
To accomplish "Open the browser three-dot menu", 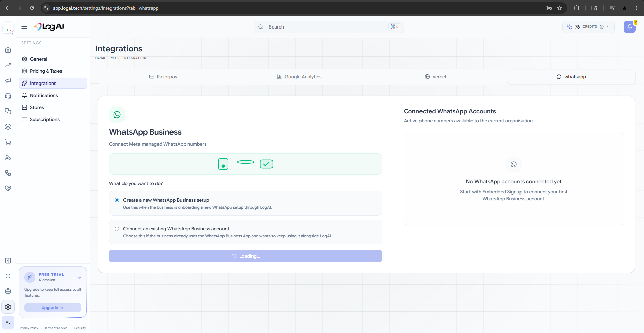I will tap(637, 8).
